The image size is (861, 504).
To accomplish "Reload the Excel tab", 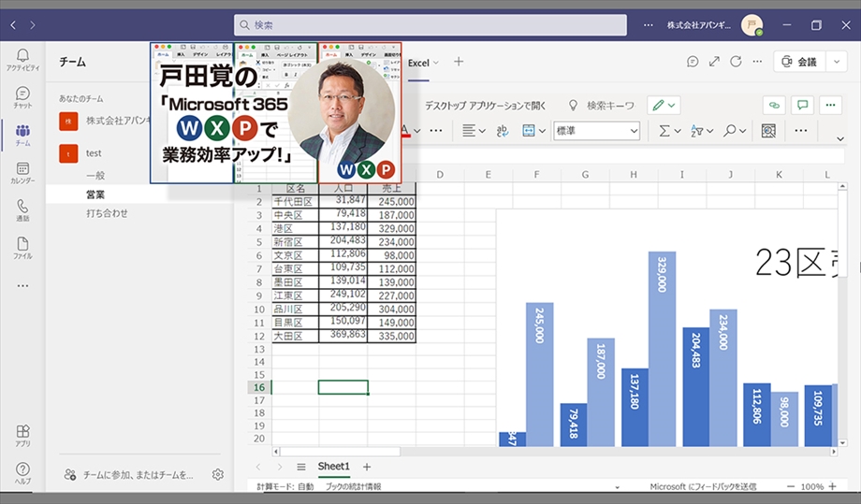I will coord(736,62).
